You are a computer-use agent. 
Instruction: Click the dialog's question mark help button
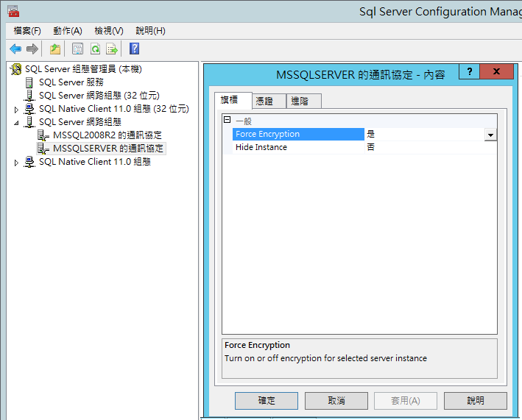click(470, 71)
